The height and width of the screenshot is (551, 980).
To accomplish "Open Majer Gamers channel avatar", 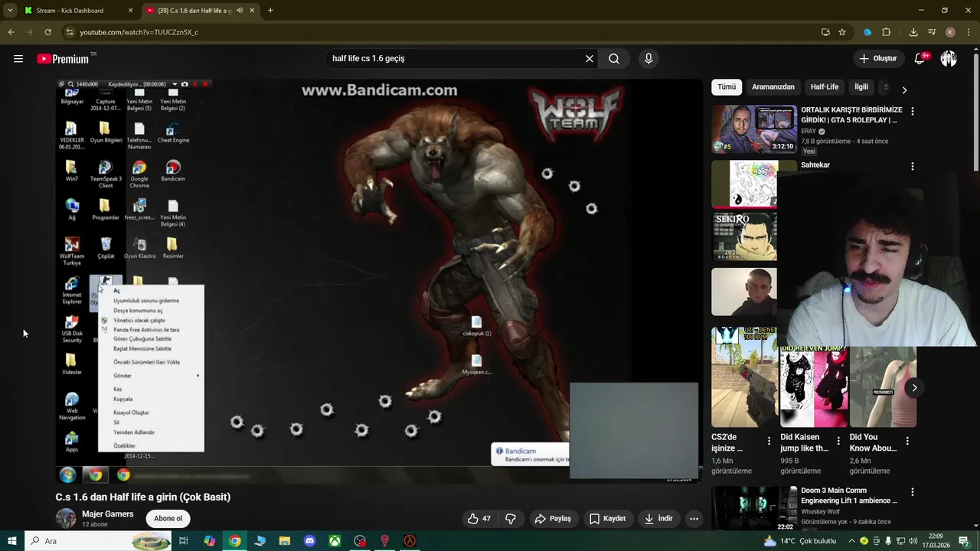I will pos(66,519).
